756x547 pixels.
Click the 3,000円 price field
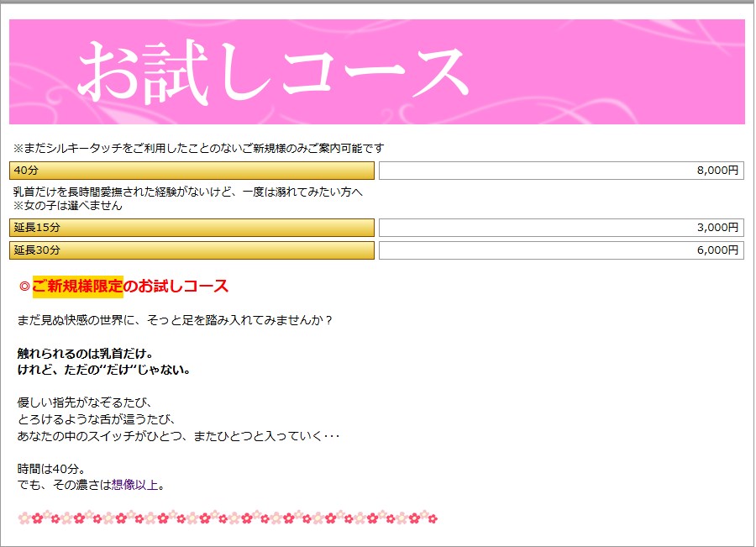click(561, 228)
